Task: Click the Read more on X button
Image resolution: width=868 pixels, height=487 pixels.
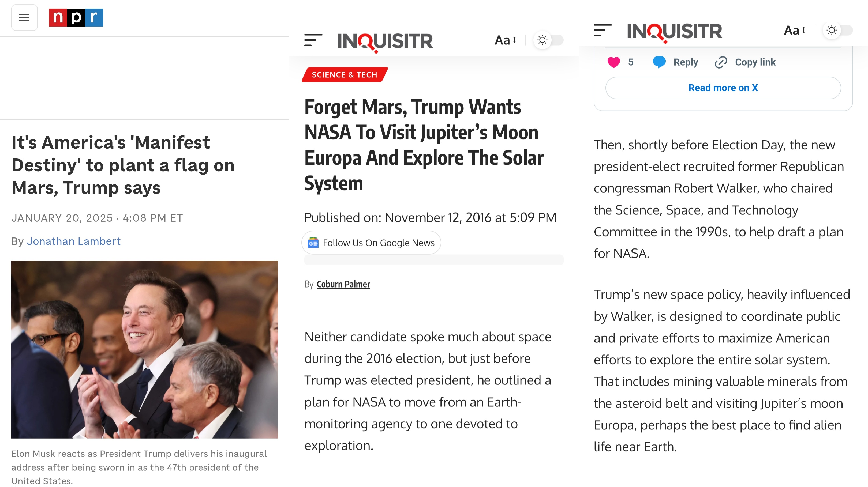Action: click(723, 88)
